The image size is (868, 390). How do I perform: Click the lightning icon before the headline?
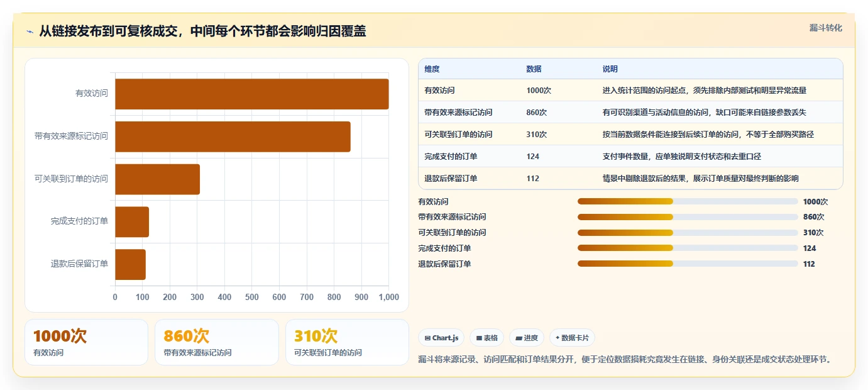(30, 31)
